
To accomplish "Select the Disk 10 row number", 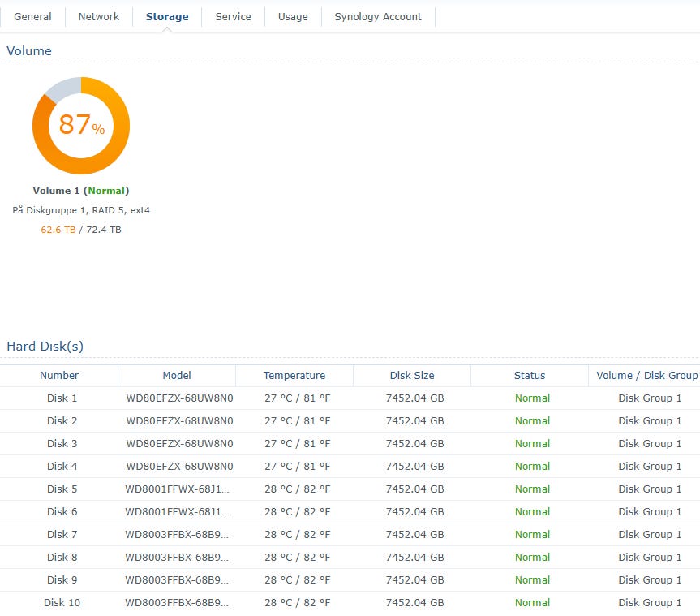I will point(62,604).
